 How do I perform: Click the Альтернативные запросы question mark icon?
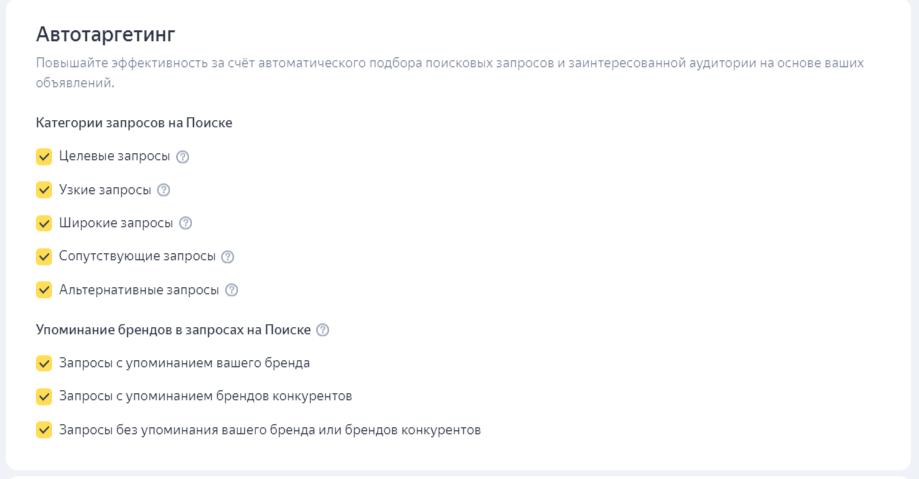(x=232, y=290)
